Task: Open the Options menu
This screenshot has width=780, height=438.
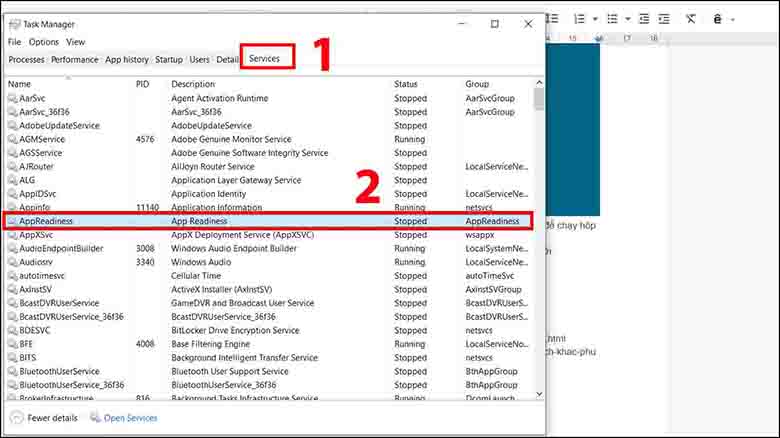Action: point(43,42)
